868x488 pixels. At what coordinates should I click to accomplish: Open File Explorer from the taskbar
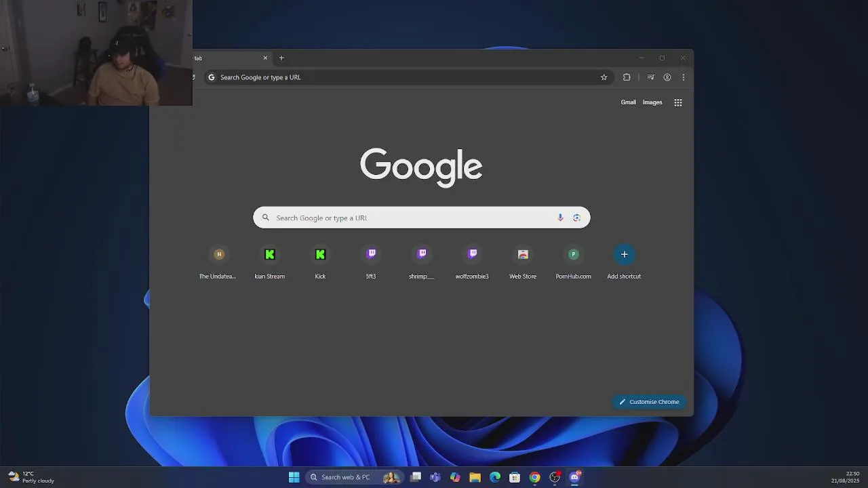click(x=475, y=477)
